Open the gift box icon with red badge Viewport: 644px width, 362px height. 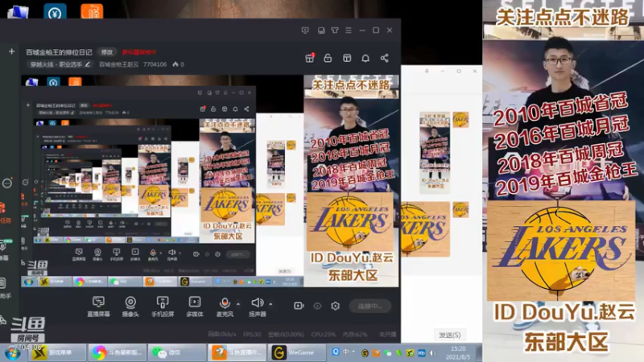click(x=310, y=58)
